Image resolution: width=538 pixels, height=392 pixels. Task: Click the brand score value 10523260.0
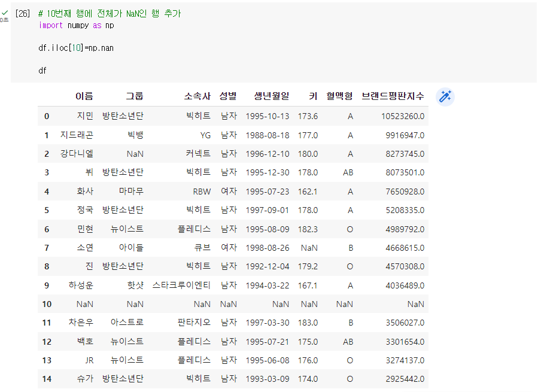tap(403, 116)
